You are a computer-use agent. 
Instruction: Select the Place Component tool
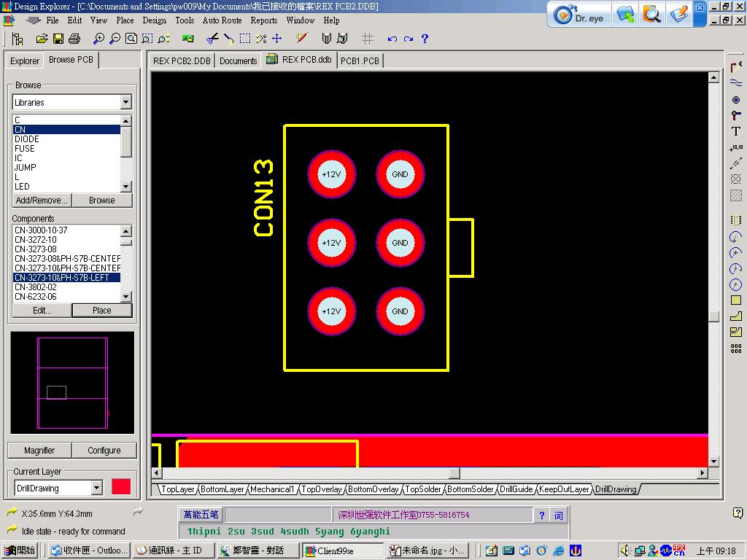pos(736,219)
